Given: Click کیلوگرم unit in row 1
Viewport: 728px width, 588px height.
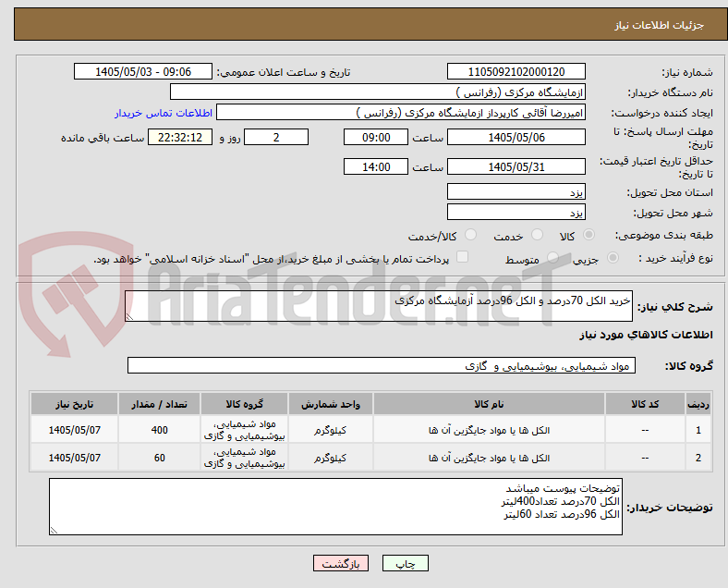Looking at the screenshot, I should point(330,430).
